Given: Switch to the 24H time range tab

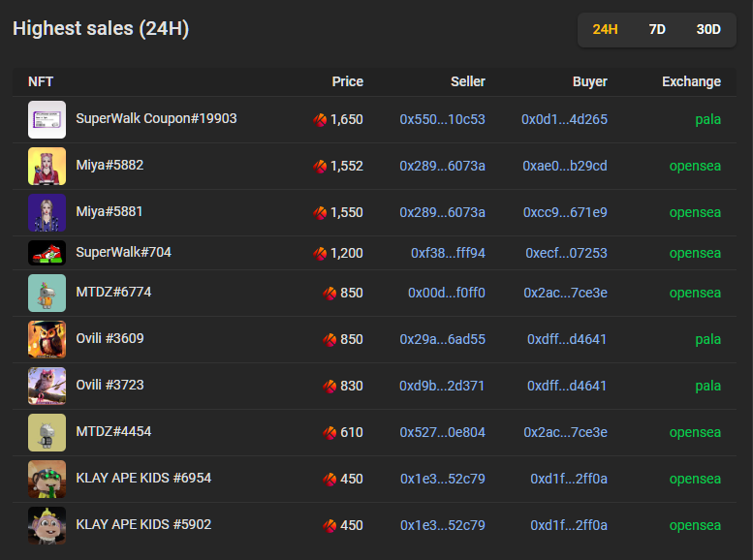Looking at the screenshot, I should pos(605,29).
